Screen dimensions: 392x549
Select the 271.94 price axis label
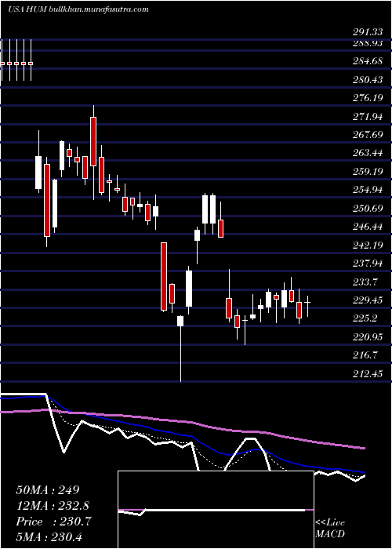(x=367, y=117)
